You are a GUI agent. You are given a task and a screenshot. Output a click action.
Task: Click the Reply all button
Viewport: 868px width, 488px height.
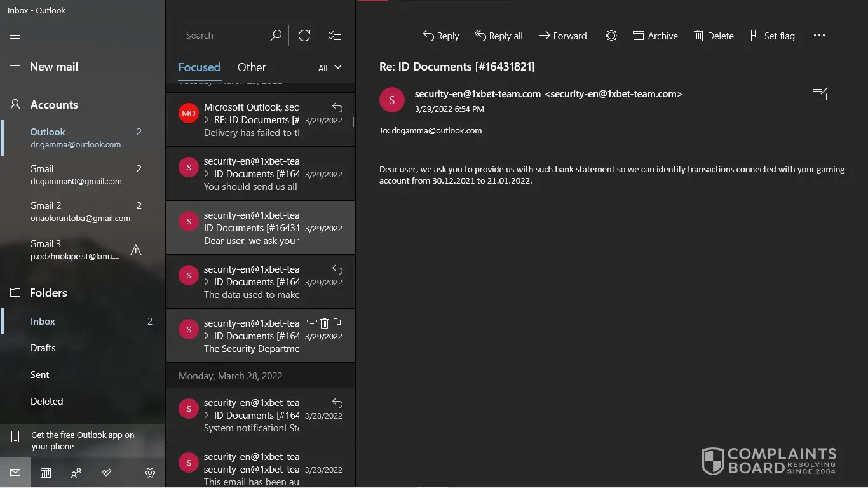499,36
